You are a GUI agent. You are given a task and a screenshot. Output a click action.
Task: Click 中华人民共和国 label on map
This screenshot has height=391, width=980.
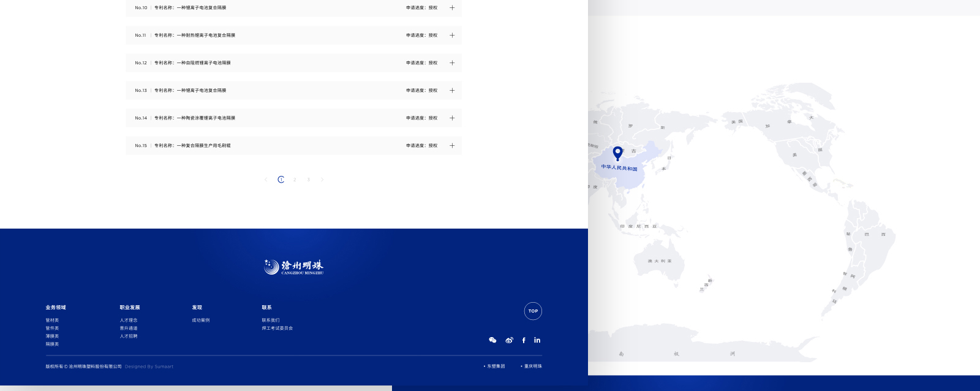[x=619, y=168]
